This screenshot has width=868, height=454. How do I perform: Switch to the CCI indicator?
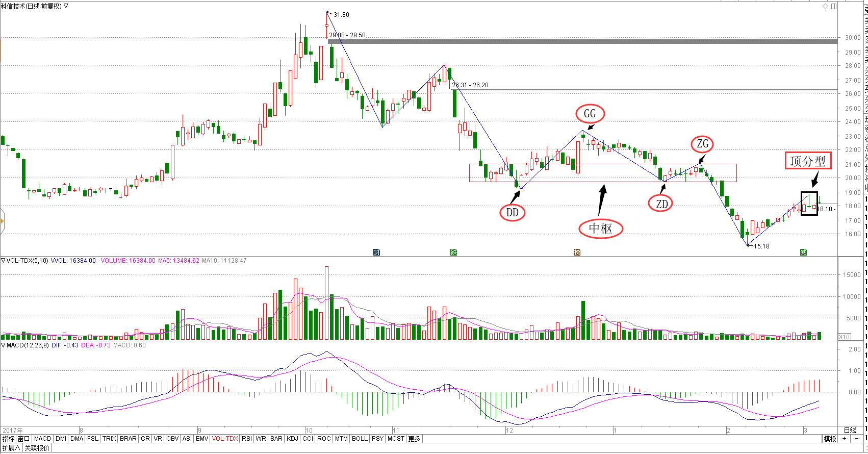tap(308, 439)
